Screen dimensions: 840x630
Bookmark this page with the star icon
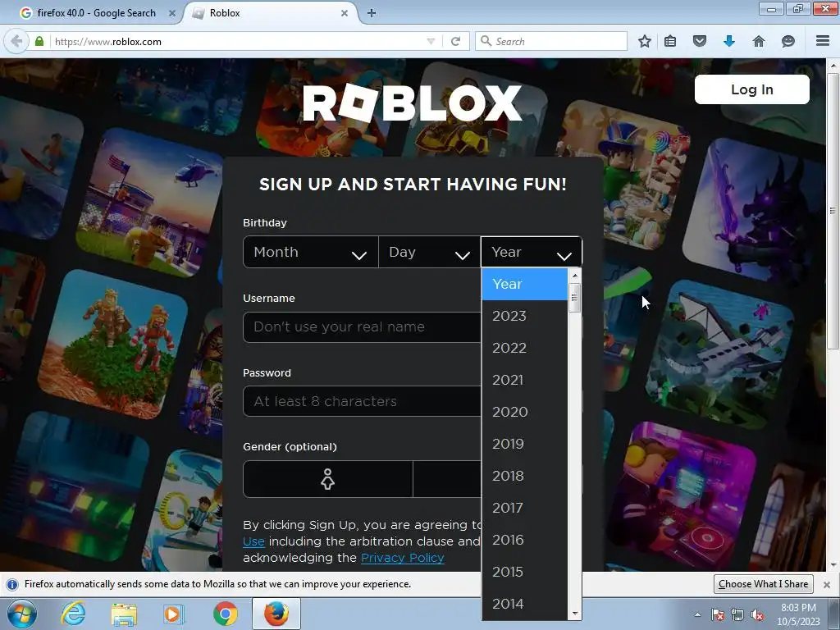(x=645, y=41)
